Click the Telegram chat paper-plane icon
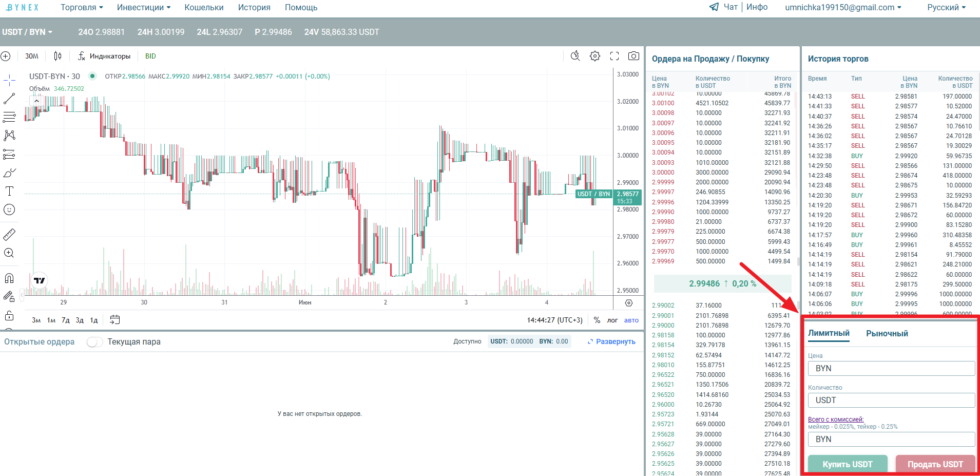Screen dimensions: 980x476 714,7
